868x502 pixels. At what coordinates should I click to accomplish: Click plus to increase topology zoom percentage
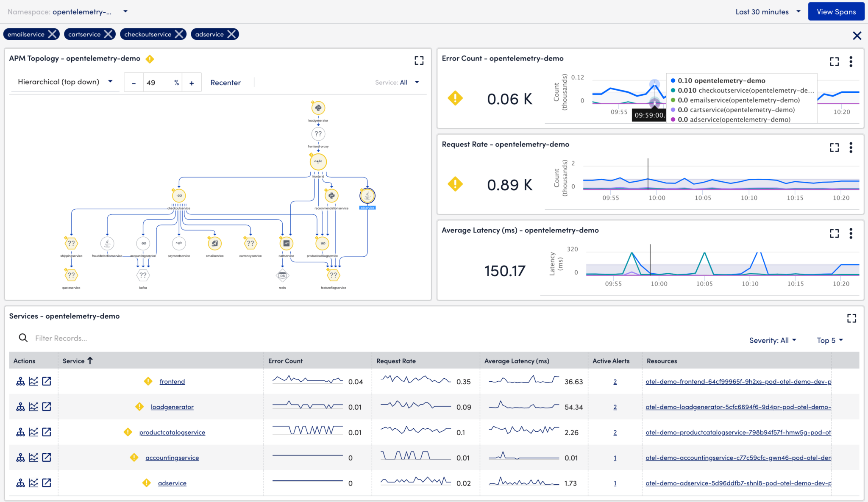192,82
